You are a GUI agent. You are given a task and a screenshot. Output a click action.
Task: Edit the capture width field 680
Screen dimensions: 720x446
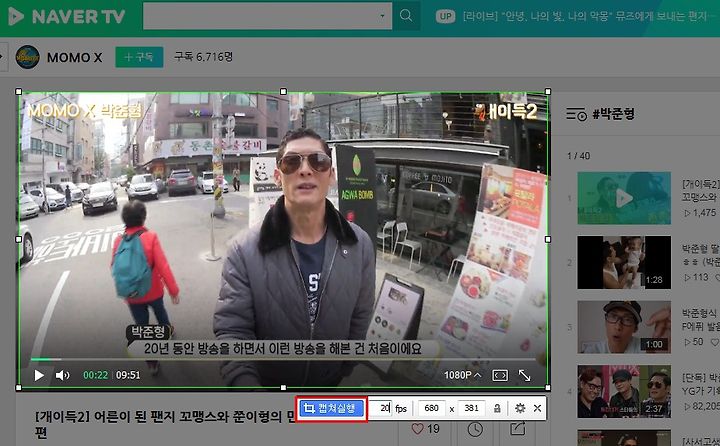[431, 408]
